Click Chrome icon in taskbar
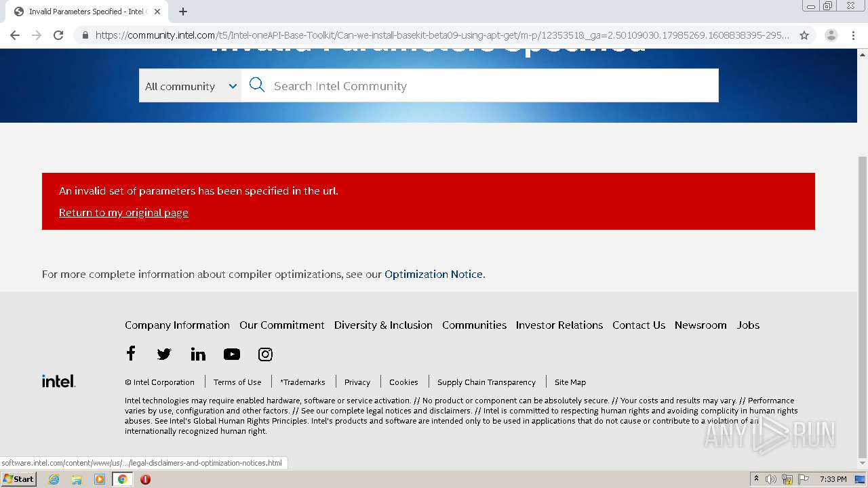Viewport: 868px width, 488px height. click(123, 479)
